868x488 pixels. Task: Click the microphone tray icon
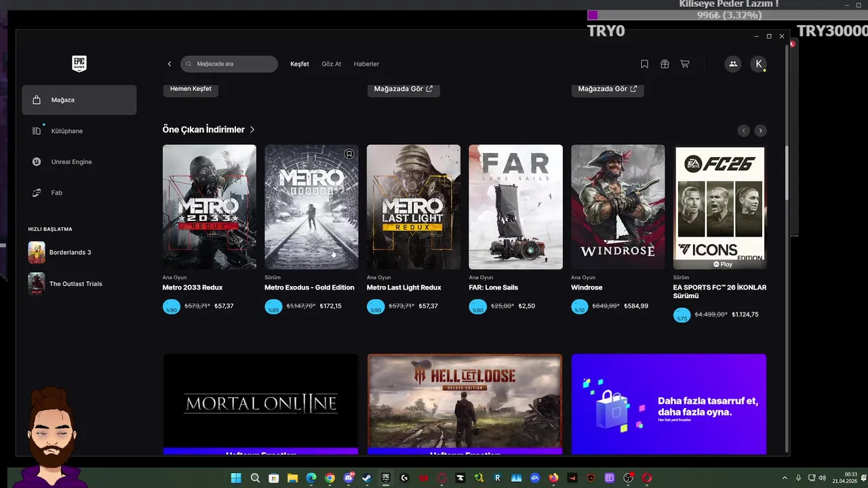coord(798,478)
